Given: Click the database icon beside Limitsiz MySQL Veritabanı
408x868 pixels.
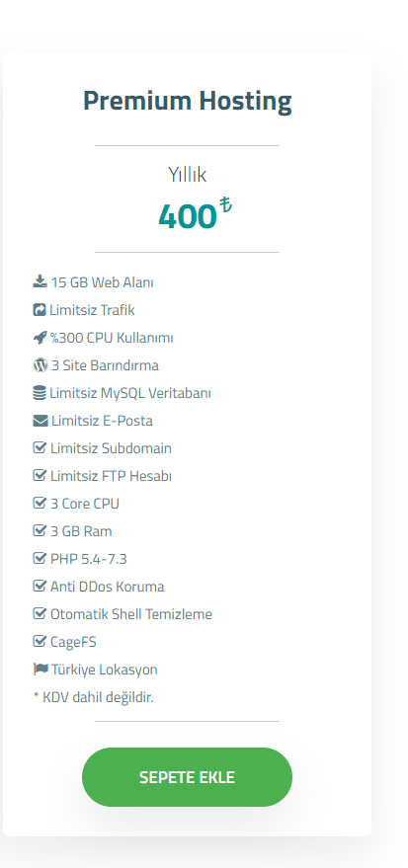Looking at the screenshot, I should pyautogui.click(x=39, y=393).
